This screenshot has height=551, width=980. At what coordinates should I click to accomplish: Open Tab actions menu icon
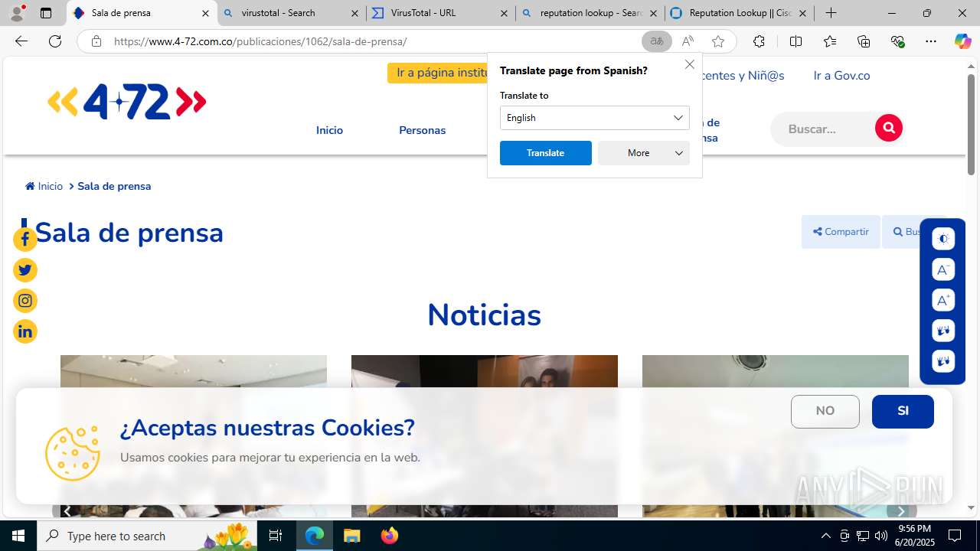point(46,13)
